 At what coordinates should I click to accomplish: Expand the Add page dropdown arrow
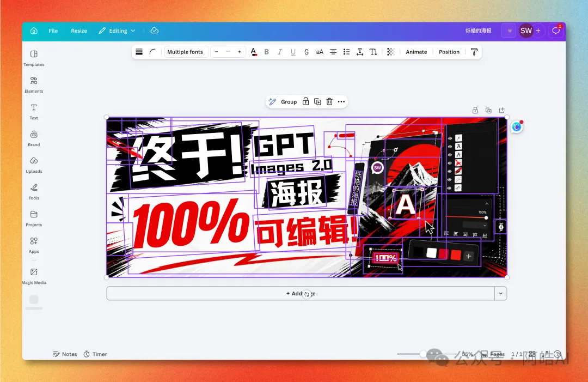pyautogui.click(x=501, y=293)
